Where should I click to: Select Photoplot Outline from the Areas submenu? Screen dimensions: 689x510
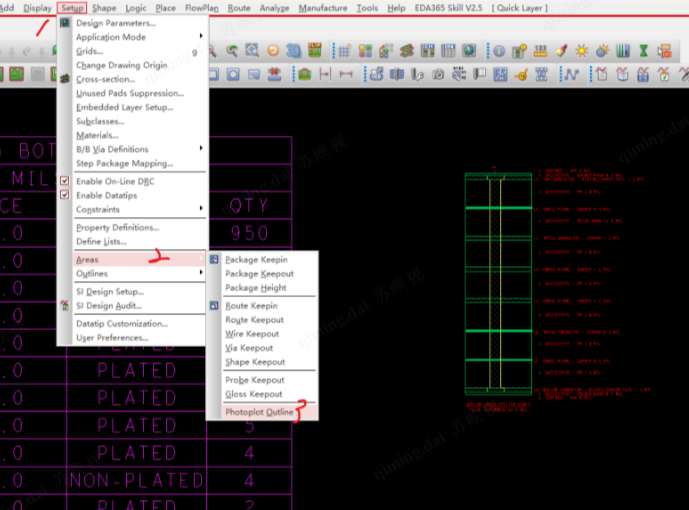(259, 412)
